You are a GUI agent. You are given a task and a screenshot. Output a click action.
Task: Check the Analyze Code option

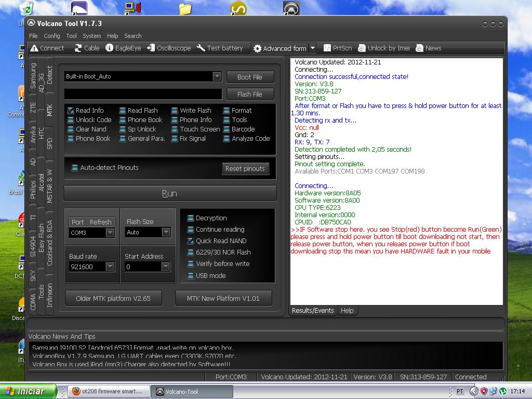tap(227, 138)
